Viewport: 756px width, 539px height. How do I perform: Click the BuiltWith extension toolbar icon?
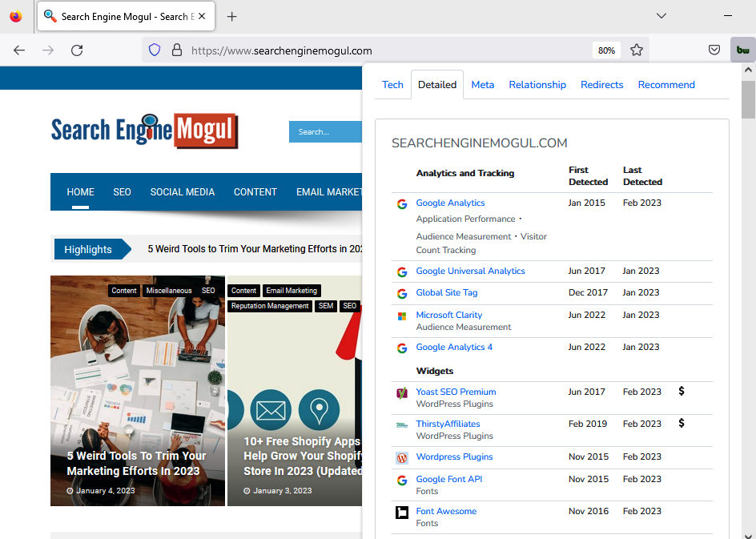point(742,50)
